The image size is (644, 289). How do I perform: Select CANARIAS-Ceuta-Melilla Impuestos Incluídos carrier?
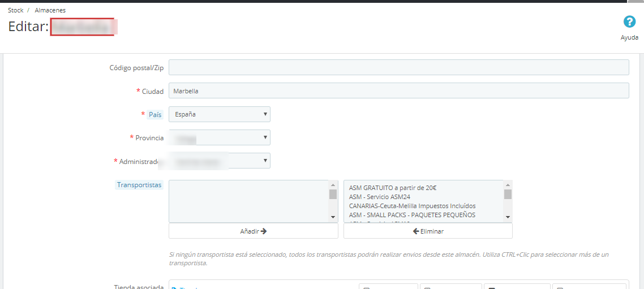point(412,206)
